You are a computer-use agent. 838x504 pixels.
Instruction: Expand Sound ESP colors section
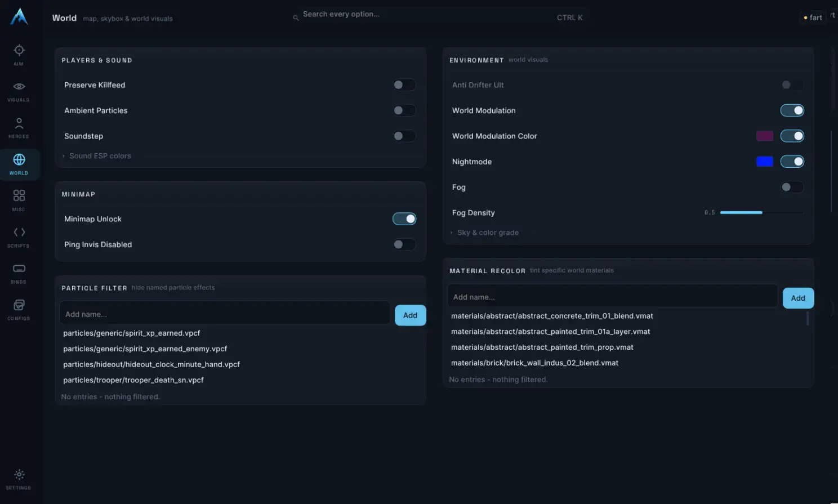pyautogui.click(x=100, y=156)
